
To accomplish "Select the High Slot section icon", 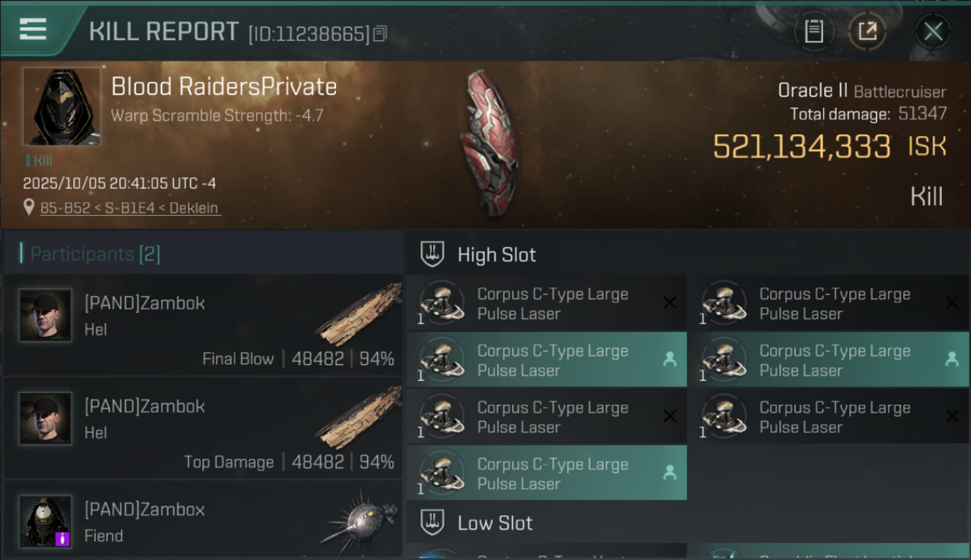I will pyautogui.click(x=432, y=255).
